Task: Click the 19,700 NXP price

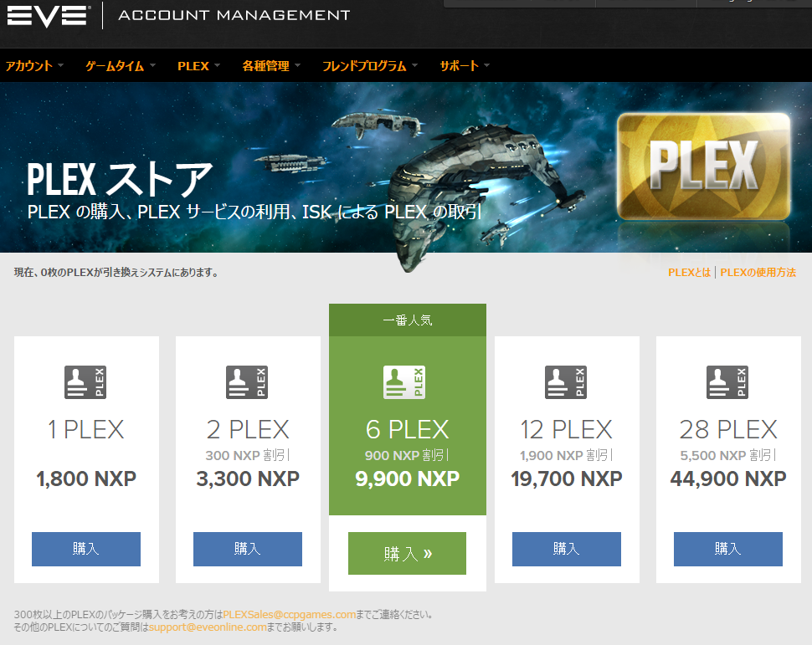Action: point(567,479)
